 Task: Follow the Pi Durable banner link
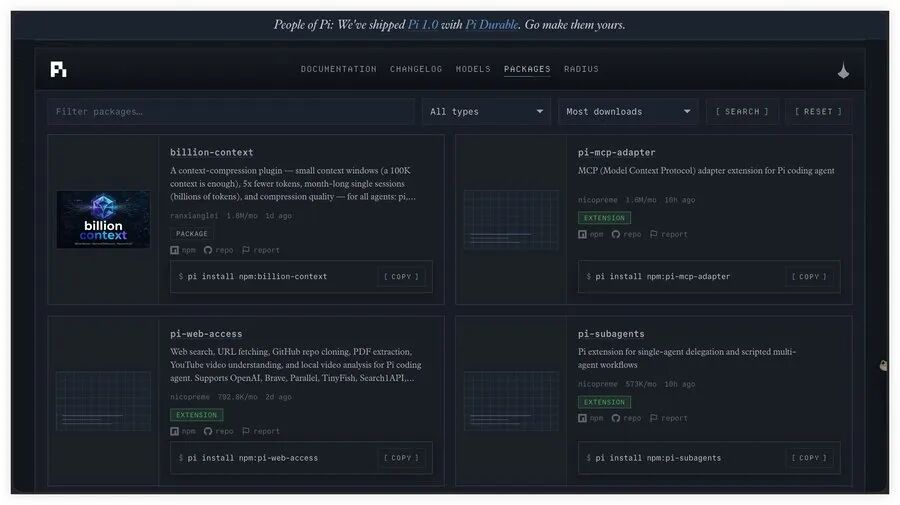click(492, 25)
